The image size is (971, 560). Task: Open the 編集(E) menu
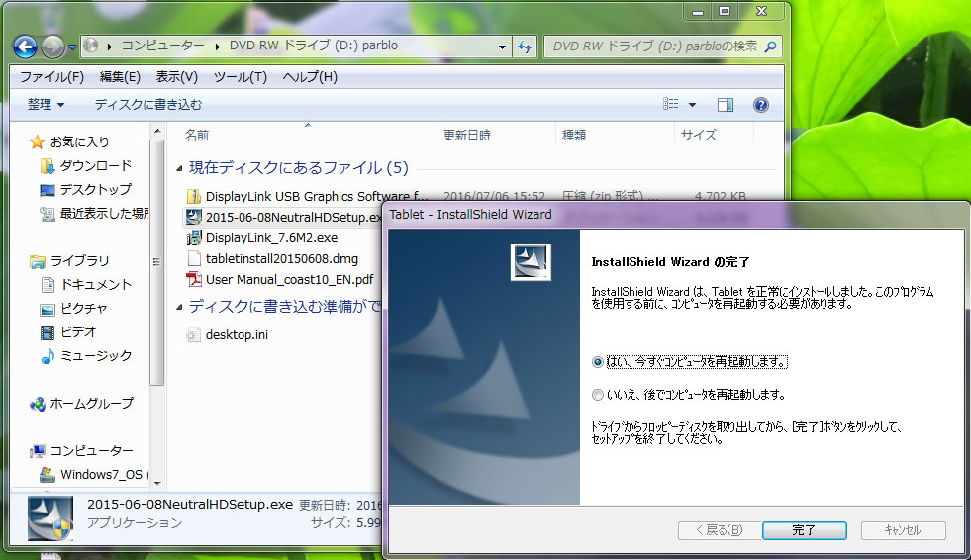click(x=120, y=77)
